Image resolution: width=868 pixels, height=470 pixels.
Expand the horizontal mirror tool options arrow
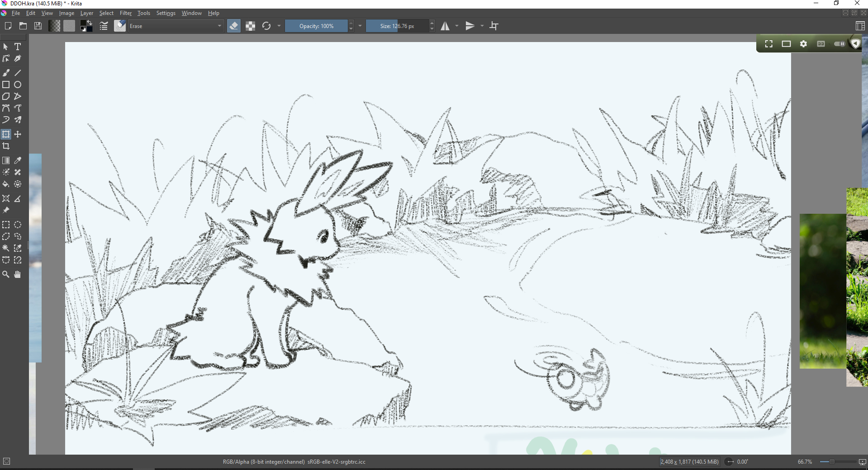click(457, 26)
